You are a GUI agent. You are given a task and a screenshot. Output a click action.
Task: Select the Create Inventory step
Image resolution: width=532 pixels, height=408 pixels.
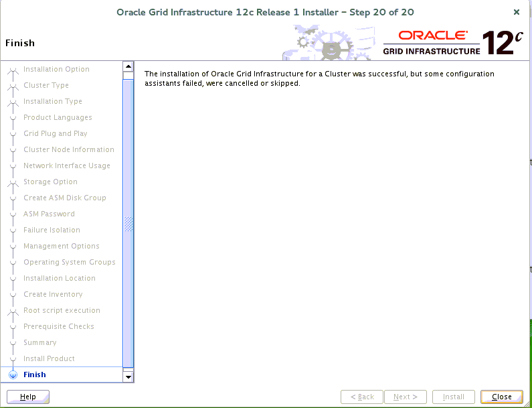pyautogui.click(x=53, y=294)
